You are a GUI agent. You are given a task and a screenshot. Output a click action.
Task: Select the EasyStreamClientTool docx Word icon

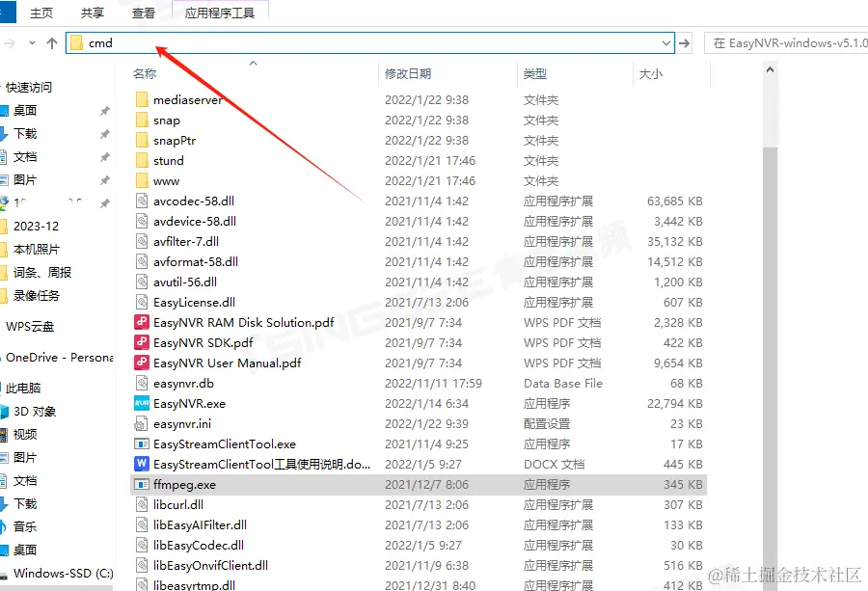142,464
